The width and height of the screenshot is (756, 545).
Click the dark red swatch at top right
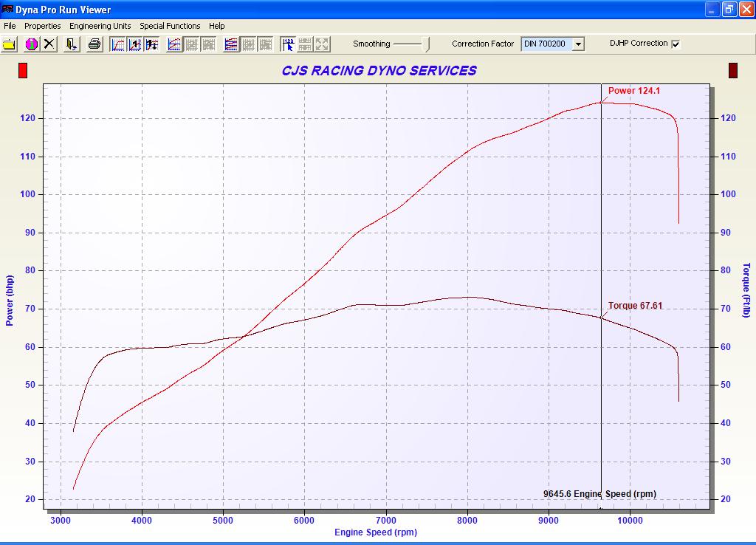pos(733,70)
